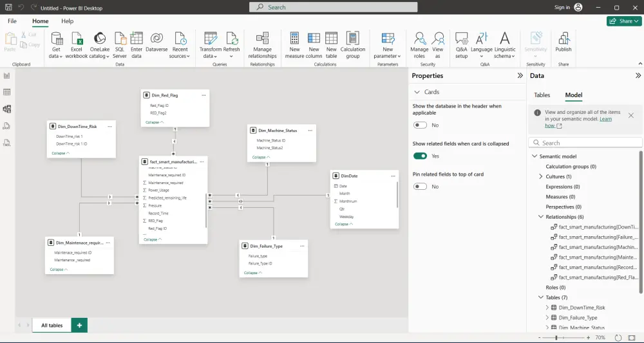
Task: Collapse Relationships (6) node
Action: tap(541, 217)
